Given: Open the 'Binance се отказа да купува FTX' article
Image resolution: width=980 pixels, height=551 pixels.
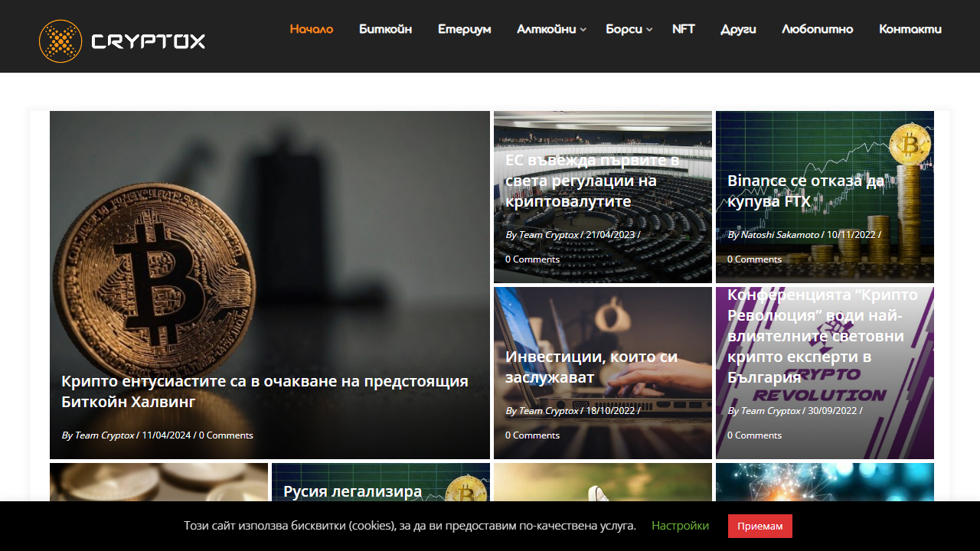Looking at the screenshot, I should 805,191.
